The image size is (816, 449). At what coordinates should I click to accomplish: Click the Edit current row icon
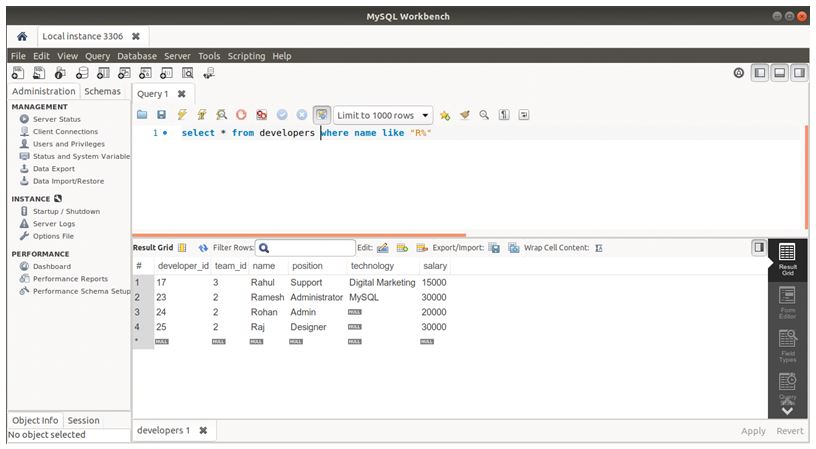click(382, 248)
